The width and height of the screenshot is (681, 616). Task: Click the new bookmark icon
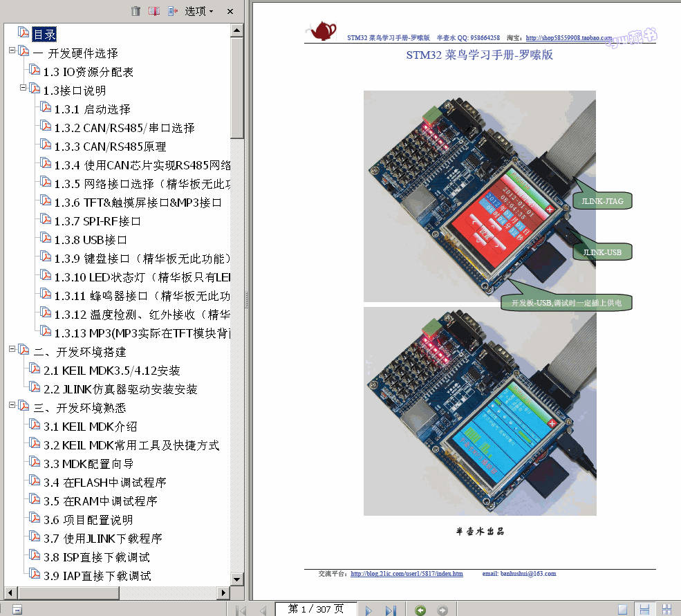pos(154,11)
